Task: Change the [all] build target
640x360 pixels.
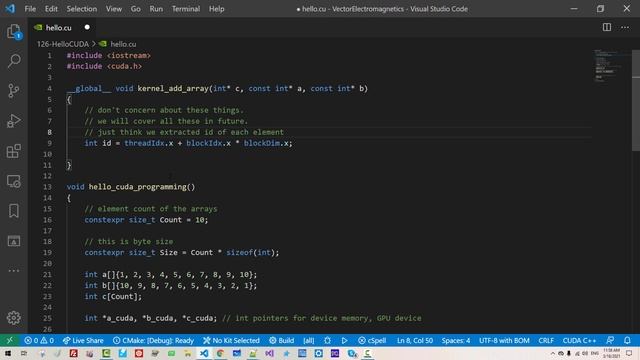Action: [x=309, y=340]
